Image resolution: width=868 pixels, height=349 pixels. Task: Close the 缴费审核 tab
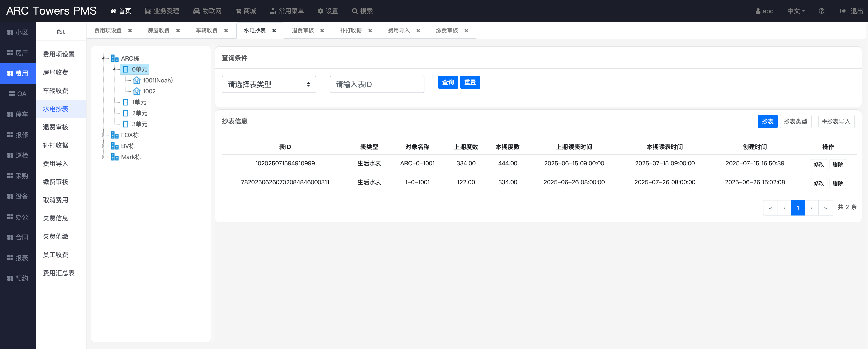click(x=466, y=31)
